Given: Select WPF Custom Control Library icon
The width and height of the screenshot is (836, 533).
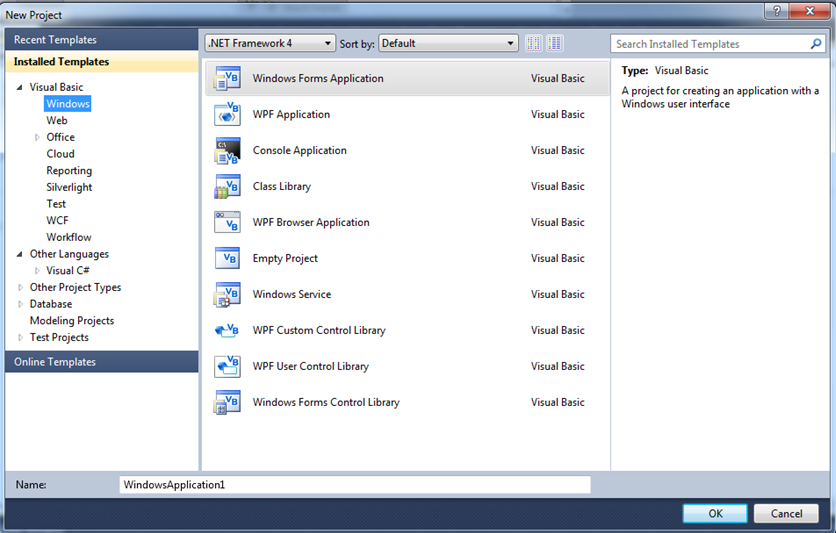Looking at the screenshot, I should (x=227, y=330).
